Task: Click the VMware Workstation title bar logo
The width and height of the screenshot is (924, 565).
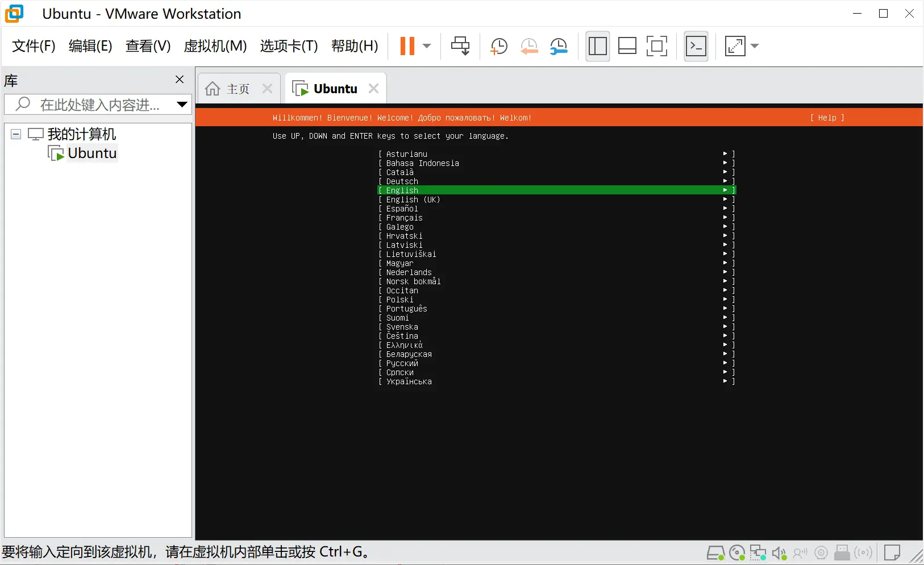Action: tap(14, 14)
